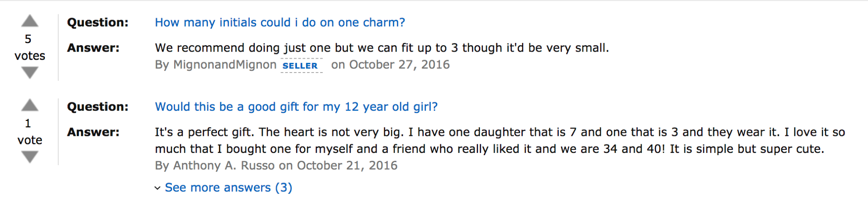Click the chevron beside See more answers
The height and width of the screenshot is (209, 868).
157,188
